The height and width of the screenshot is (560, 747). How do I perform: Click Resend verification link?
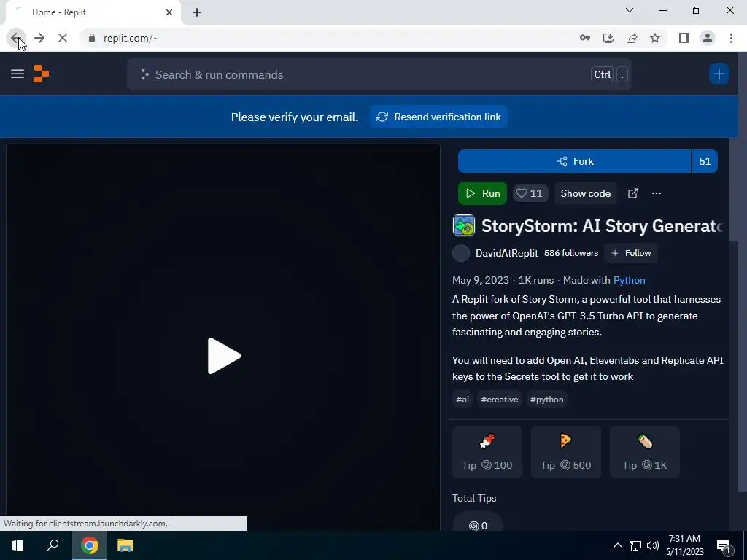point(438,117)
